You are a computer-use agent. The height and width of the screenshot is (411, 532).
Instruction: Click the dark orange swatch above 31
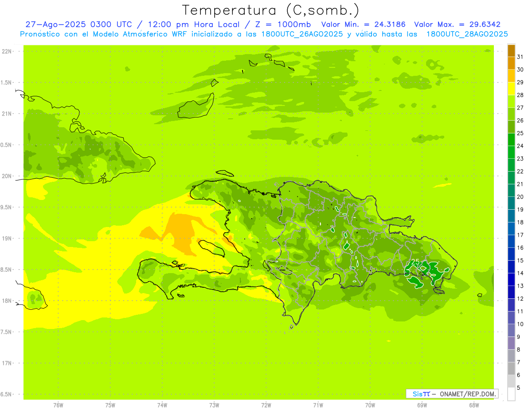coord(511,51)
